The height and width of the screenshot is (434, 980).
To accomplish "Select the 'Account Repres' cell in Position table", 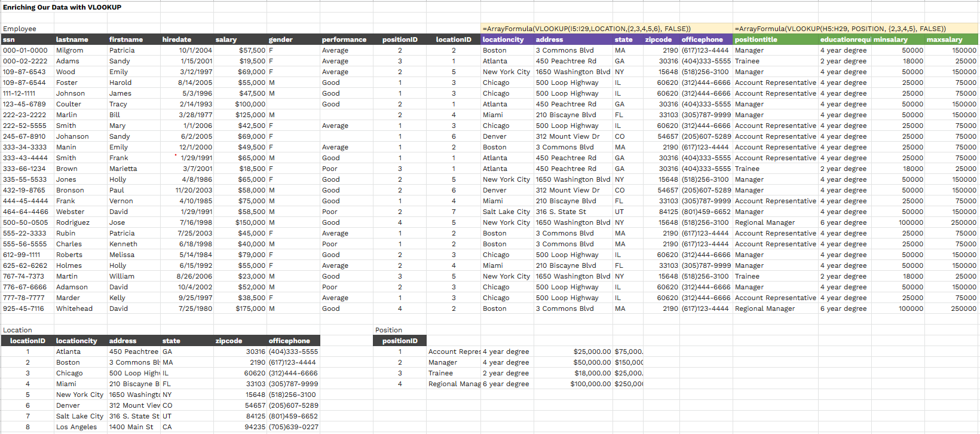I will coord(454,352).
